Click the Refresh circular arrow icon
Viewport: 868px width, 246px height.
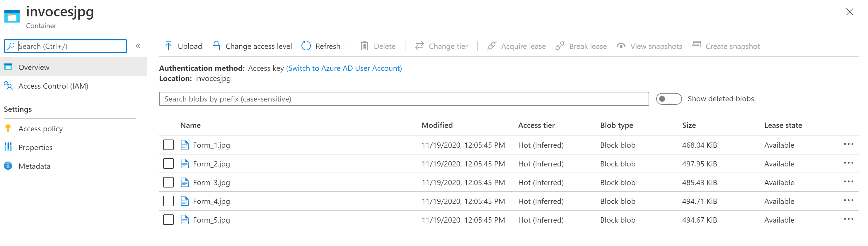click(306, 46)
